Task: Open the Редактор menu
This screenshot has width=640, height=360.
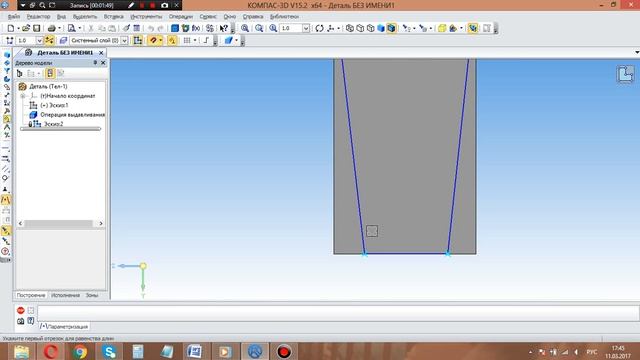Action: click(x=38, y=16)
